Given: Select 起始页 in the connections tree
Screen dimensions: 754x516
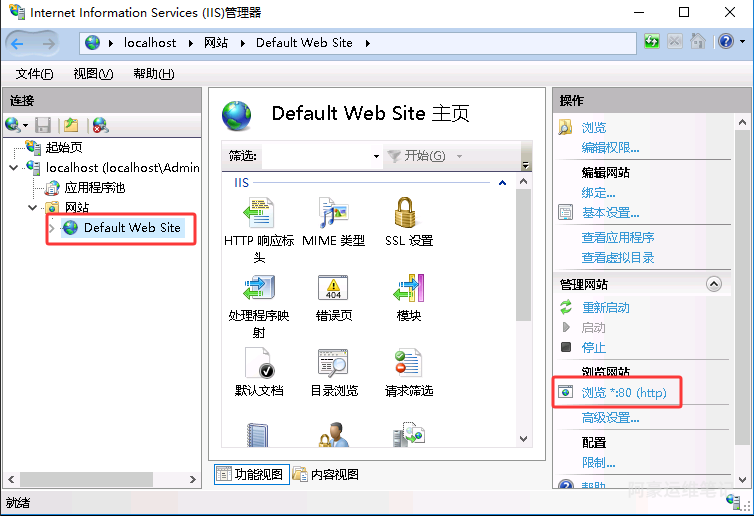Looking at the screenshot, I should [64, 147].
